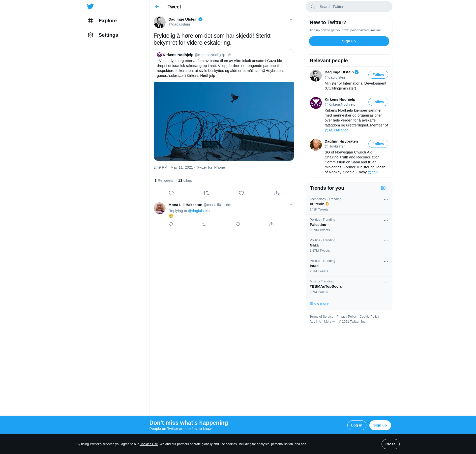The height and width of the screenshot is (454, 476).
Task: Open the Cookies Use link
Action: [149, 444]
